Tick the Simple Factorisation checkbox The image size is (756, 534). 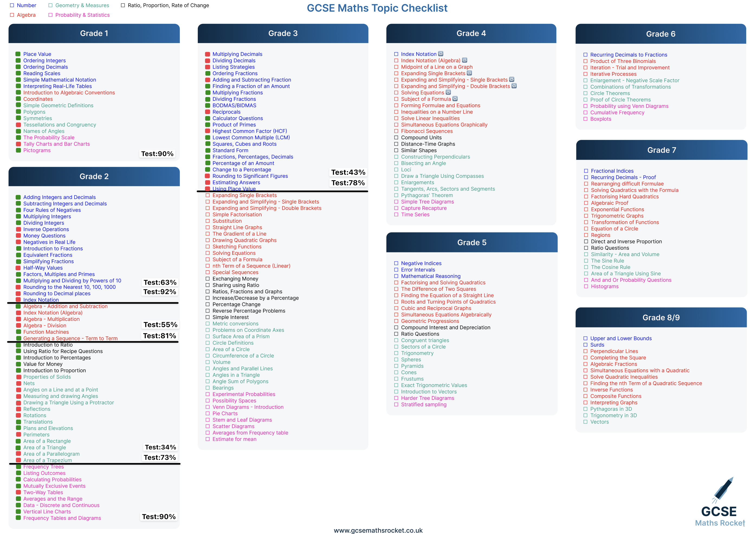[x=208, y=214]
